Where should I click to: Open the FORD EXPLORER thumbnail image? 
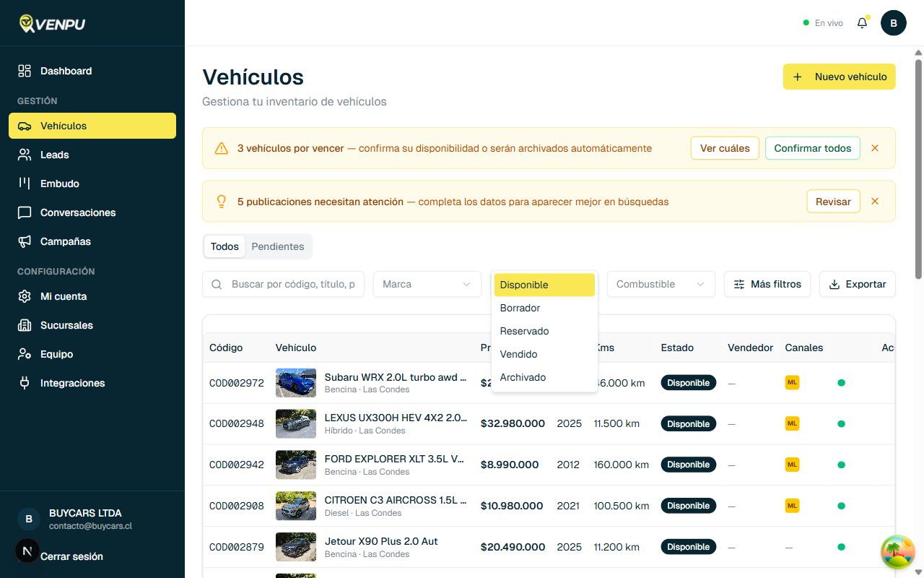pyautogui.click(x=296, y=465)
